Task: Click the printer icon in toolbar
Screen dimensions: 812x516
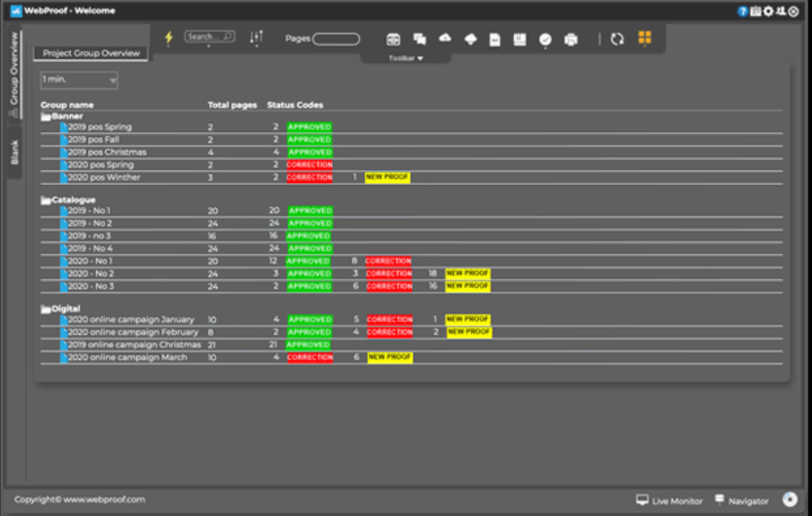Action: pyautogui.click(x=572, y=39)
